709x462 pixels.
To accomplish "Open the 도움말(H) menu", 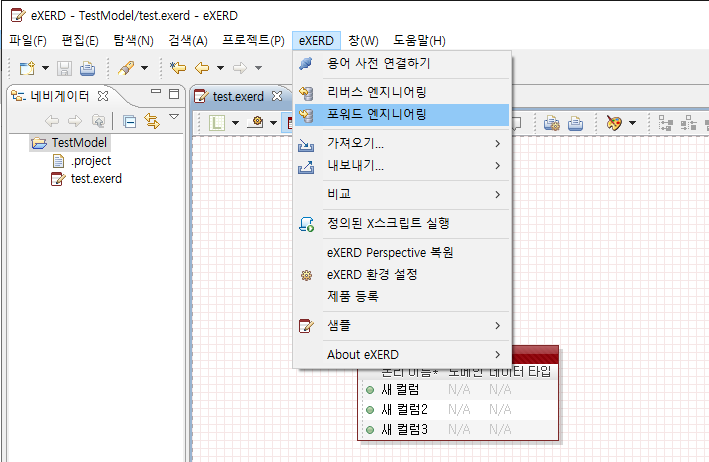I will [x=419, y=41].
